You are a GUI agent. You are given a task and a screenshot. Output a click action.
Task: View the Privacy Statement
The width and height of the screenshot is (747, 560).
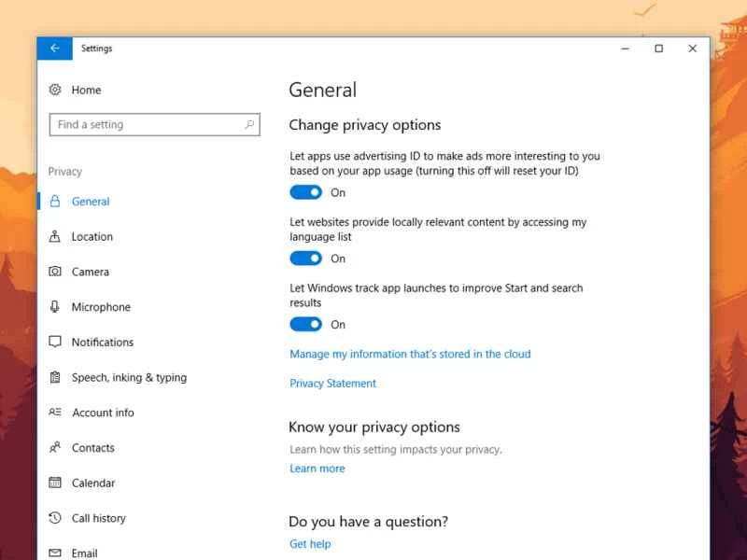332,383
